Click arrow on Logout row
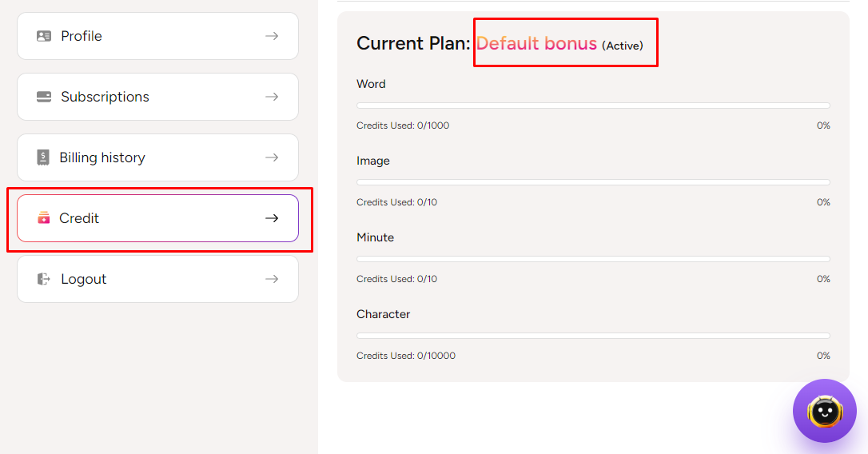Image resolution: width=868 pixels, height=454 pixels. tap(272, 279)
